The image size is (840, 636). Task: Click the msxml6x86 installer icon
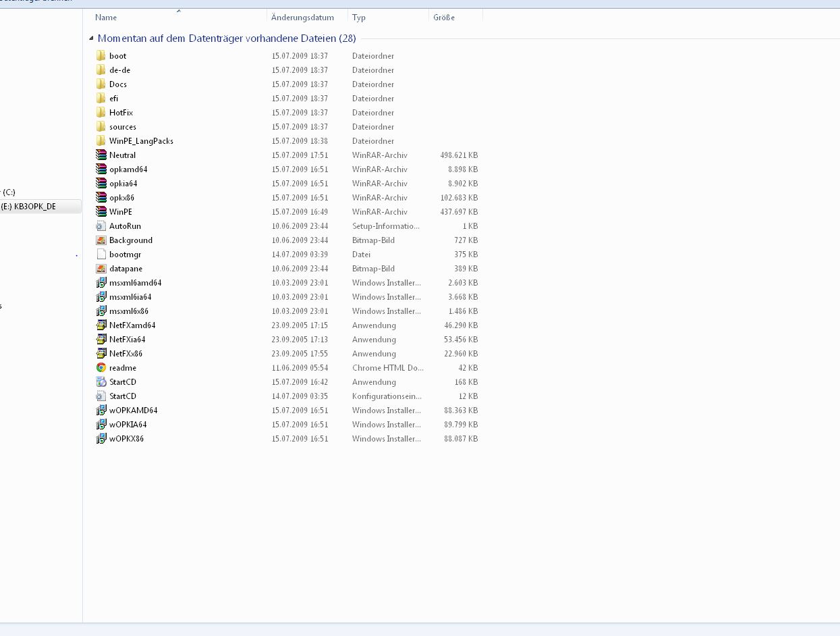(x=101, y=311)
